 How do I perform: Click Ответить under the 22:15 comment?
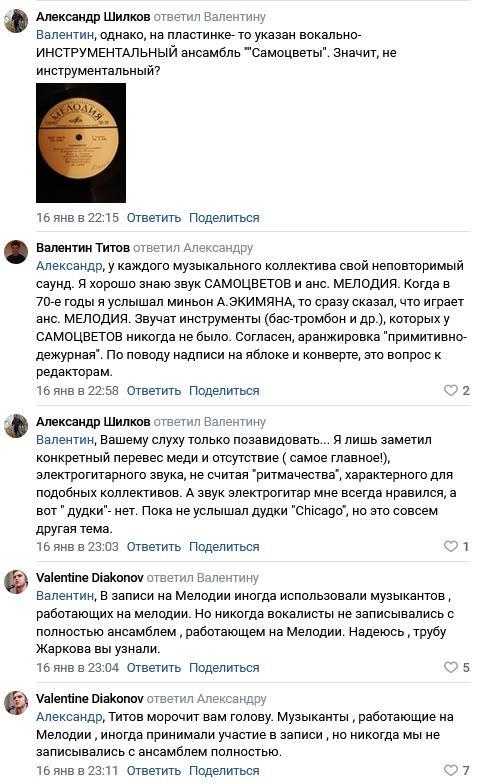click(154, 218)
